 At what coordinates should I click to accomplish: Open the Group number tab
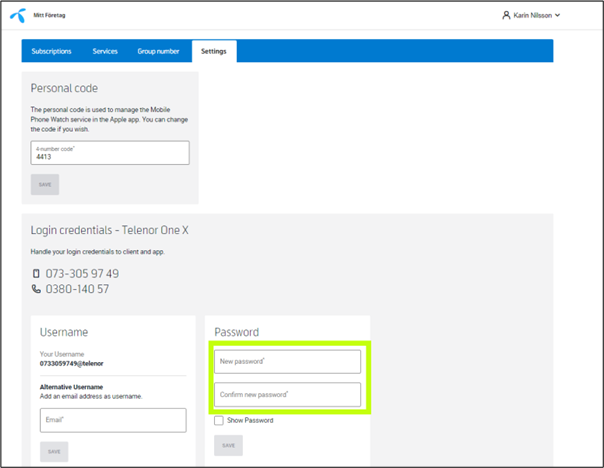click(x=158, y=51)
